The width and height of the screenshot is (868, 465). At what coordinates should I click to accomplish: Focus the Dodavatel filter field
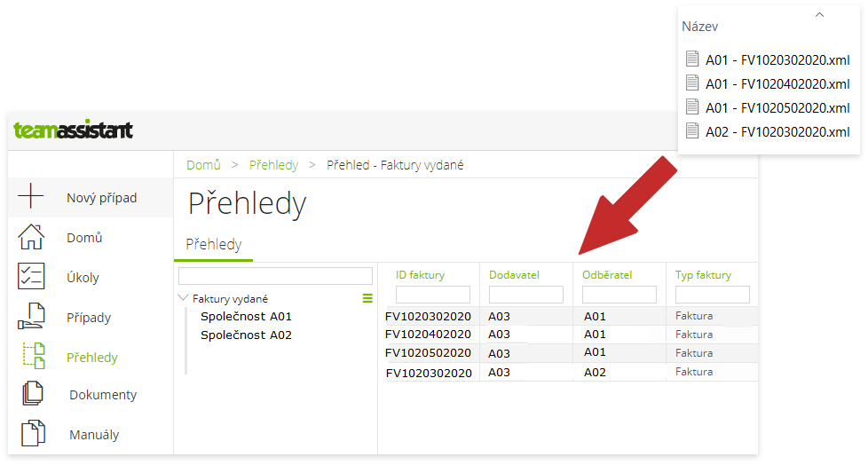pos(526,295)
